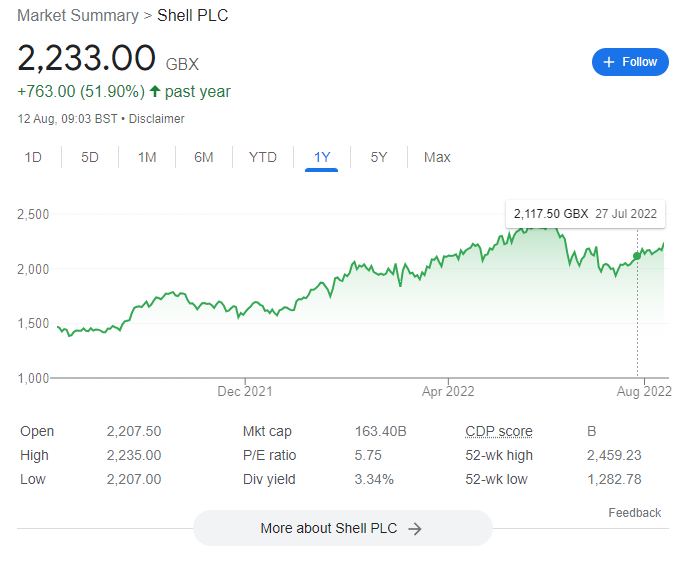Open the Disclaimer link
689x565 pixels.
click(x=156, y=119)
